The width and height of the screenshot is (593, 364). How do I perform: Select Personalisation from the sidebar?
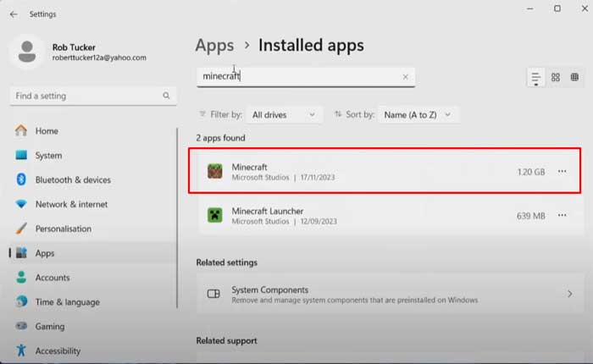click(x=64, y=229)
